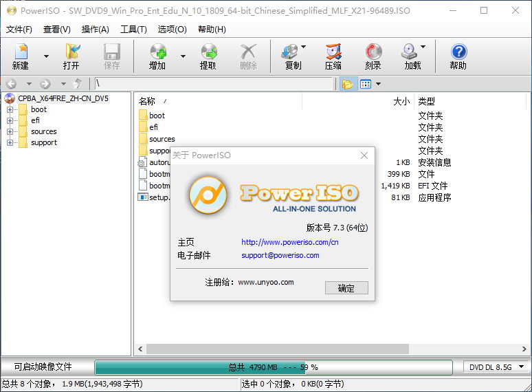Screen dimensions: 532x392
Task: Click the Back navigation arrow icon
Action: [11, 83]
